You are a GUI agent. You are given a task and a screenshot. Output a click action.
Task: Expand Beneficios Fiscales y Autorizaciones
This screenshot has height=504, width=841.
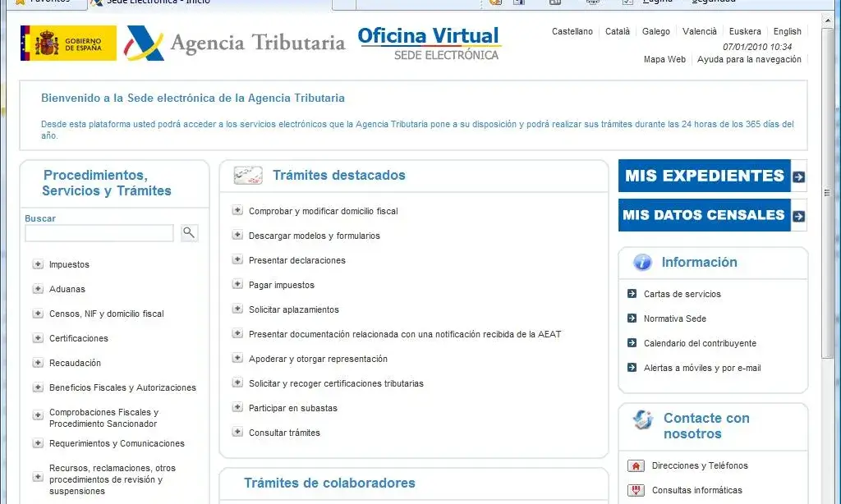click(x=38, y=387)
